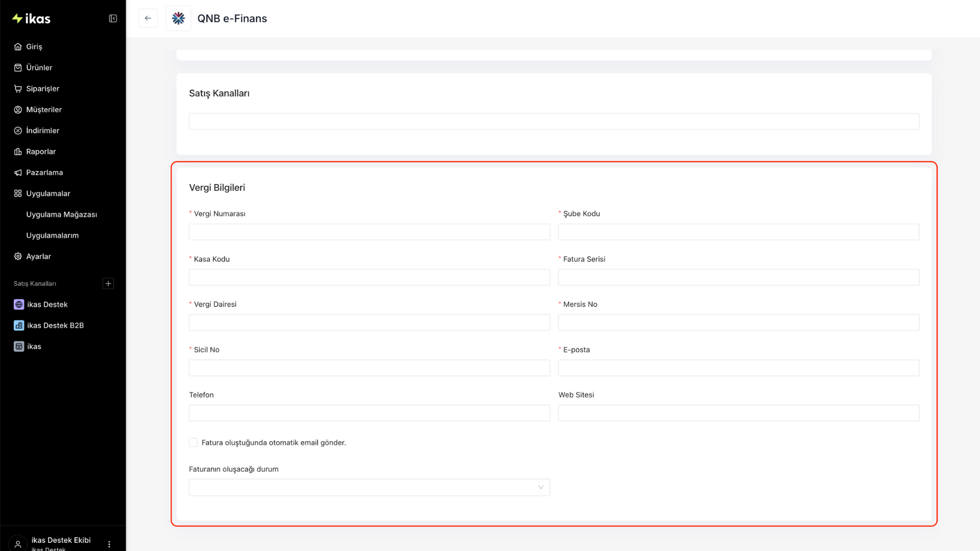Screen dimensions: 980x551
Task: Open the Faturanın oluşacağı durum dropdown
Action: pyautogui.click(x=370, y=487)
